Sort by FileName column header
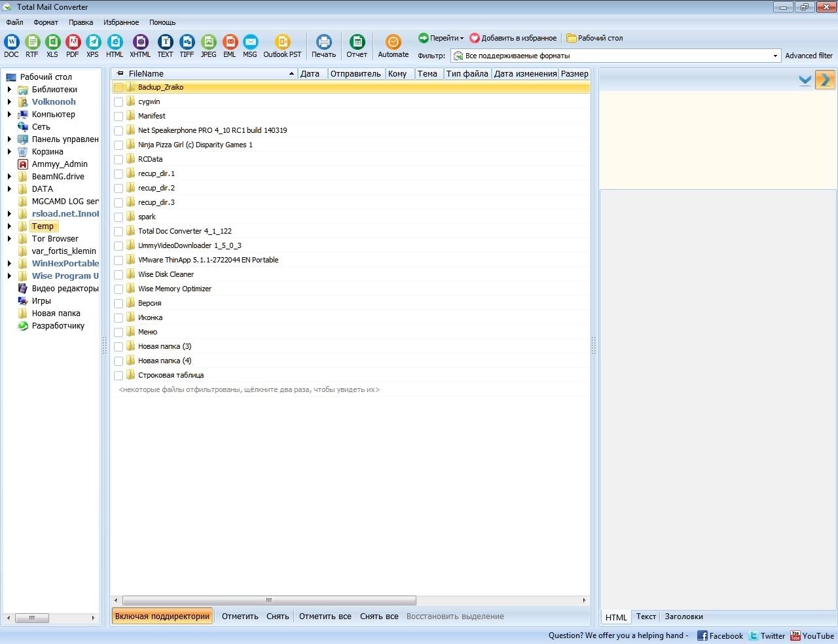Screen dimensions: 838x644 (x=205, y=74)
